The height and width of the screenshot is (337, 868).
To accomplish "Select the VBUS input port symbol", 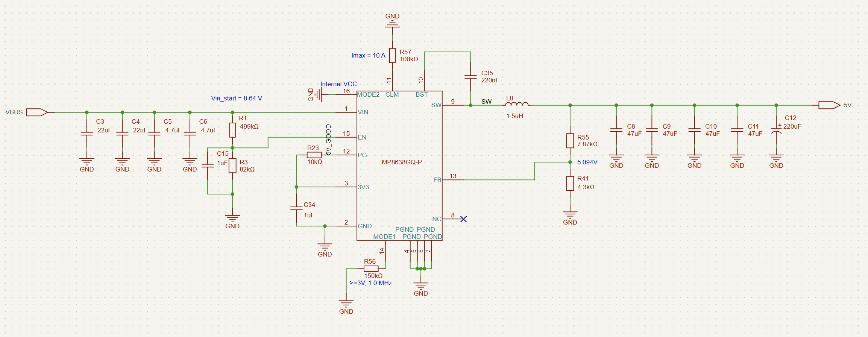I will click(x=37, y=112).
